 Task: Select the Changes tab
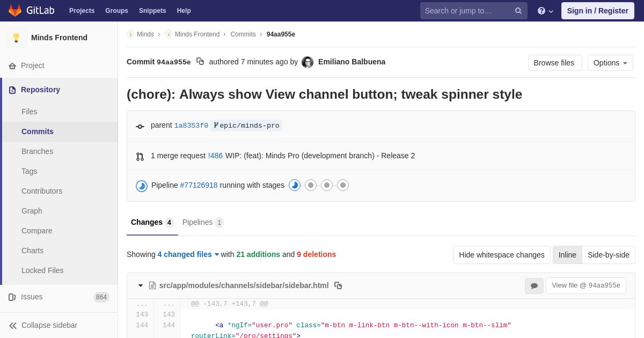tap(152, 222)
